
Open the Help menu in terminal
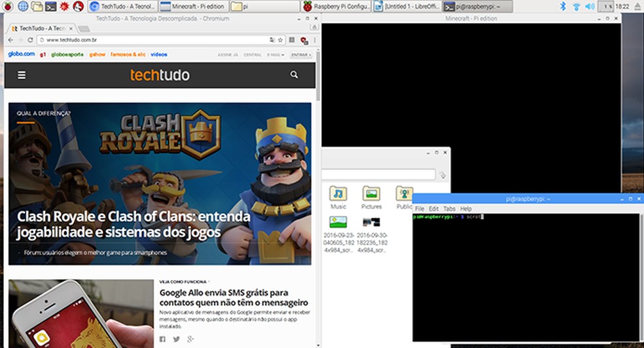(466, 208)
